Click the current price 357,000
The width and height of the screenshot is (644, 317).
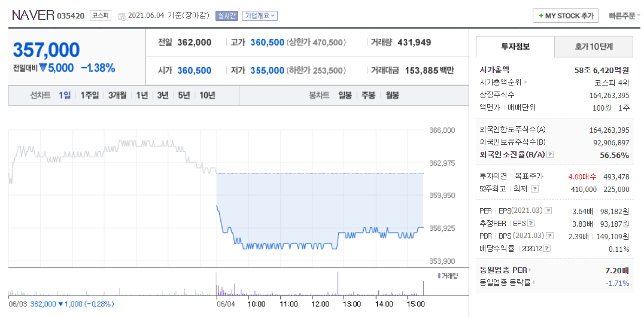pyautogui.click(x=46, y=50)
